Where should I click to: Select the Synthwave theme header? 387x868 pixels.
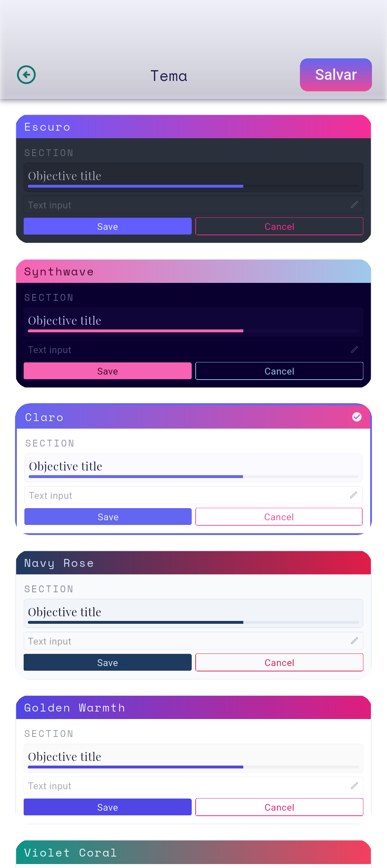(x=193, y=271)
